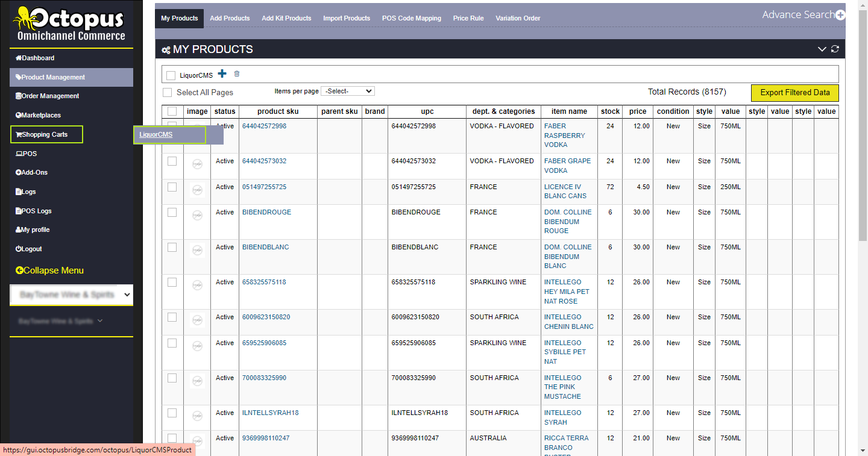Click the blue plus icon beside LiquorCMS

(222, 73)
